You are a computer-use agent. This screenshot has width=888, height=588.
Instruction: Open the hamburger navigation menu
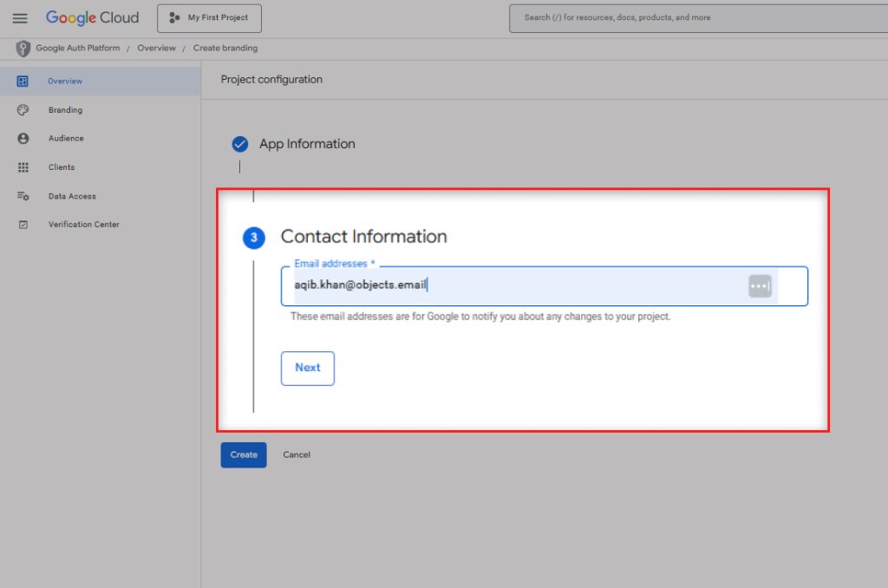click(20, 18)
